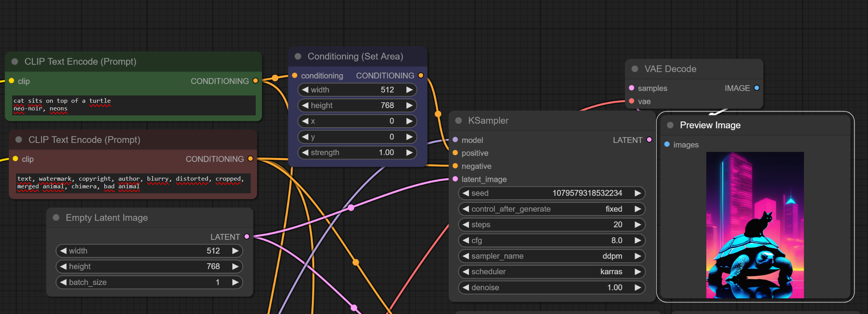Collapse the Empty Latent Image node dot
Image resolution: width=868 pixels, height=314 pixels.
(56, 218)
